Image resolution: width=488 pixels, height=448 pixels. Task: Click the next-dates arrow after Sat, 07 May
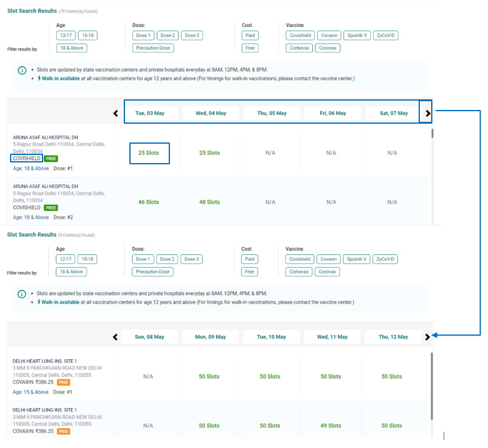click(x=427, y=113)
